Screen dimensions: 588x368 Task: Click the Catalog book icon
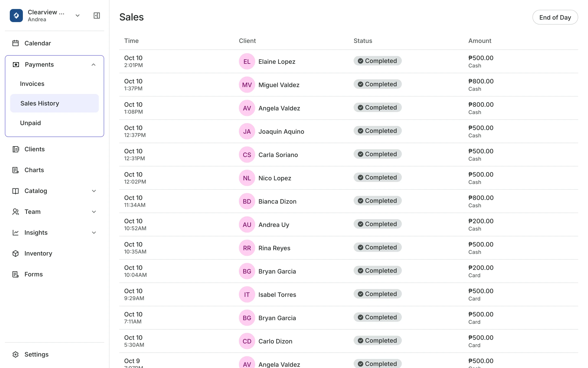[16, 191]
